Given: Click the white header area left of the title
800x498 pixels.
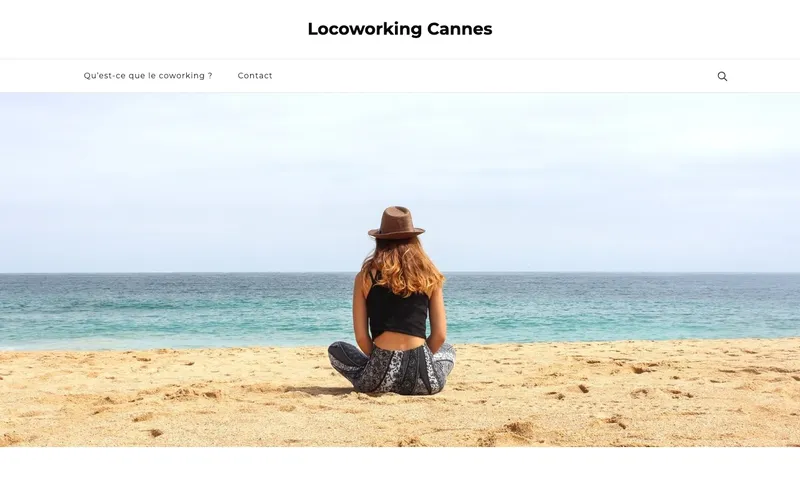Looking at the screenshot, I should click(153, 29).
